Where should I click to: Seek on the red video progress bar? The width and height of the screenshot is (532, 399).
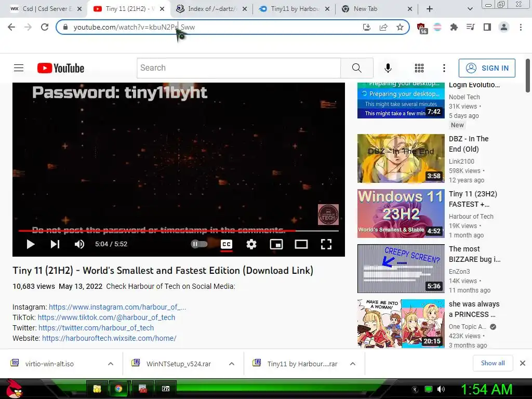(179, 231)
